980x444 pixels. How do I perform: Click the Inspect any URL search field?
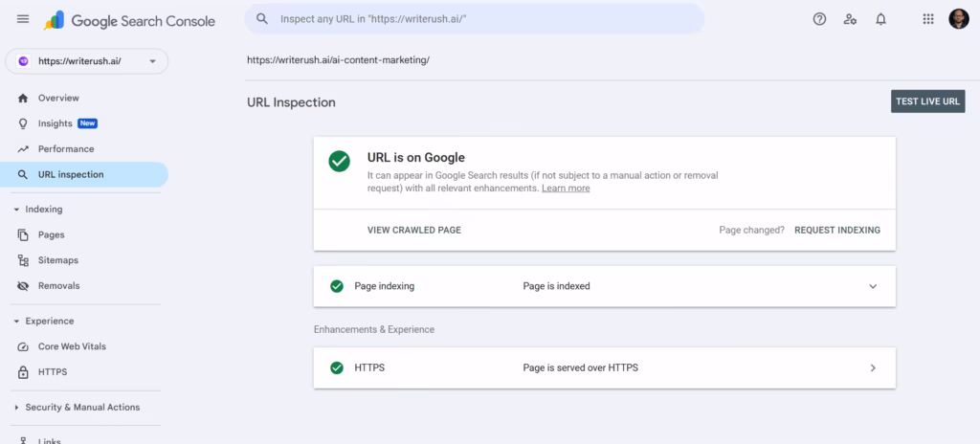click(475, 19)
